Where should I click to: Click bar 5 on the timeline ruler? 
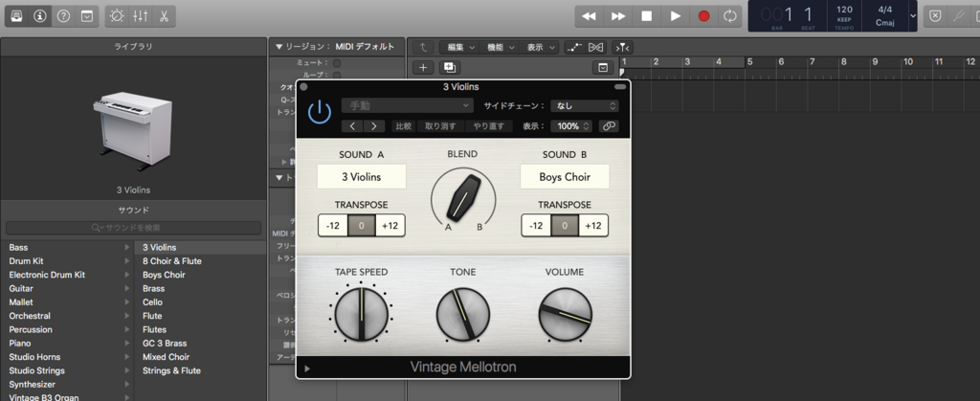pos(749,62)
